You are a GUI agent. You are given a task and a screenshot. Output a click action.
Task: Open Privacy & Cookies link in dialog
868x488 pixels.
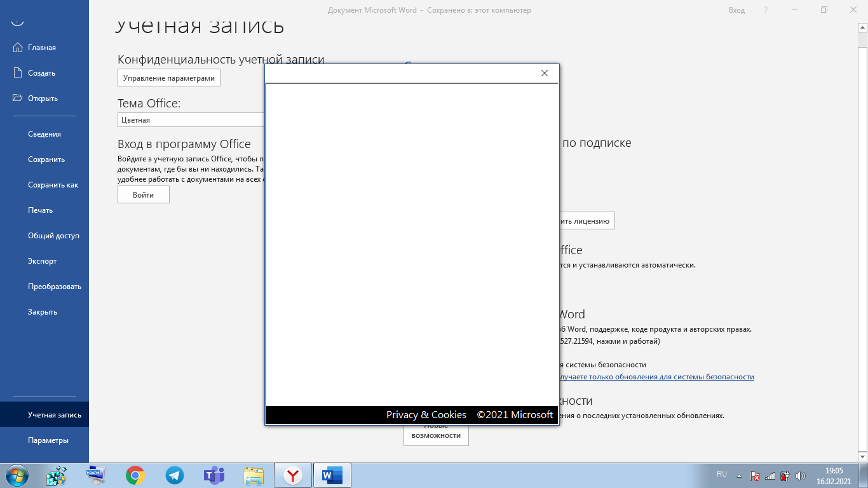426,415
